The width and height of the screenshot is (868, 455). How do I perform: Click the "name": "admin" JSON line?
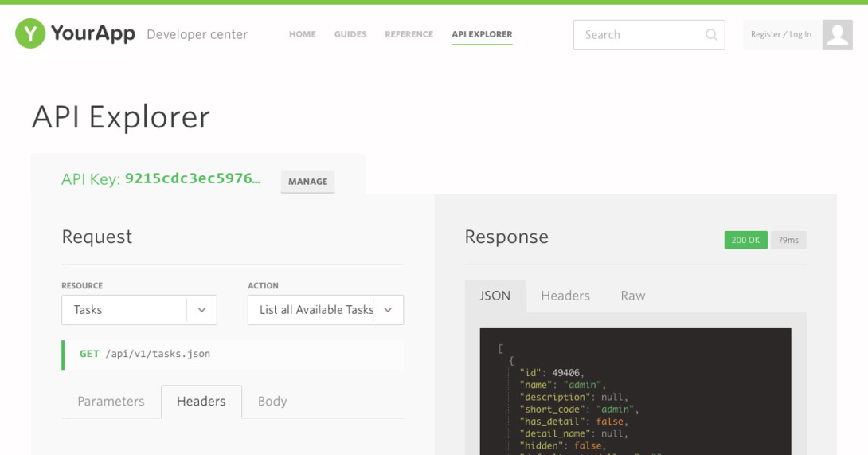click(x=562, y=385)
